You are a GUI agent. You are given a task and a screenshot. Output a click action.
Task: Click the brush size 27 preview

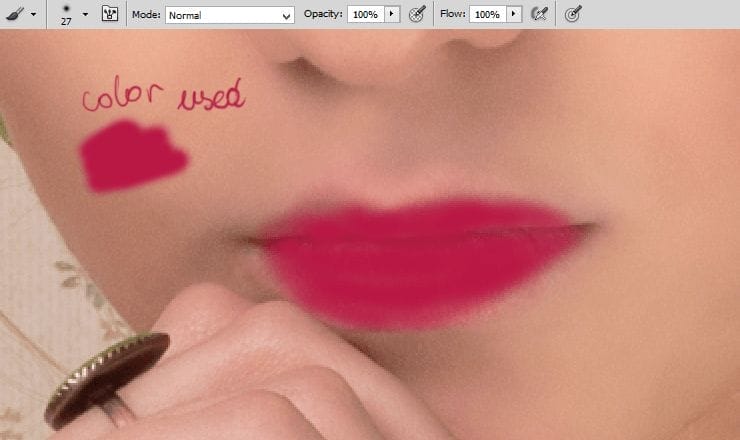tap(66, 14)
